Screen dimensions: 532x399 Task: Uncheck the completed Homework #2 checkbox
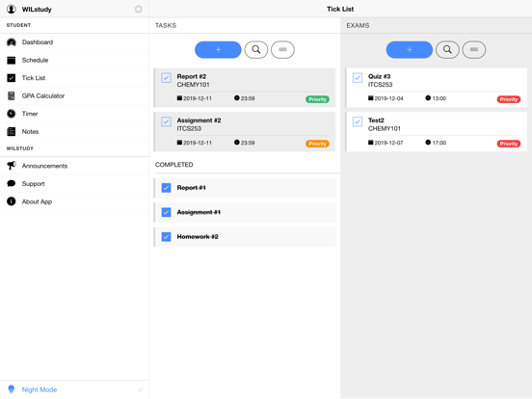pyautogui.click(x=166, y=236)
